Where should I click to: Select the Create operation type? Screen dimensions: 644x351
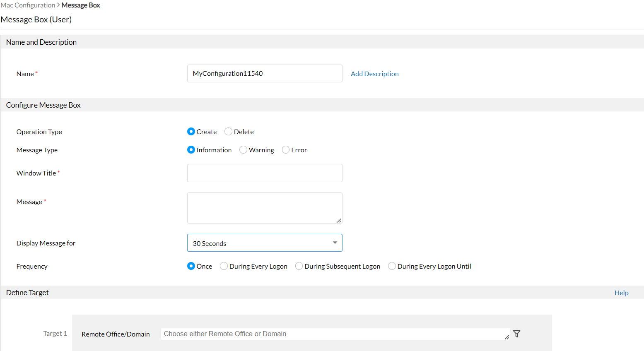click(191, 132)
